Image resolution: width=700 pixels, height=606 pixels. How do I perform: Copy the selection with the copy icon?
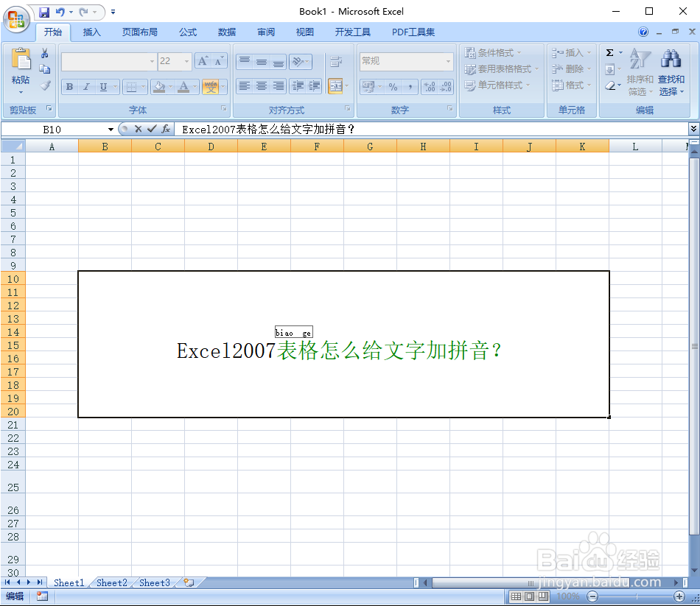point(45,69)
